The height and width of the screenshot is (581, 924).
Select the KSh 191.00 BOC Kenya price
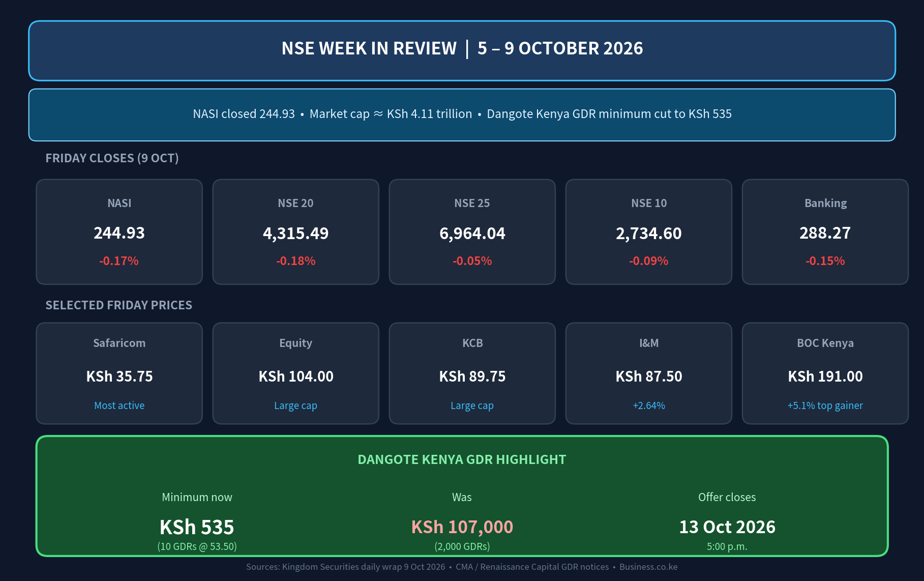coord(825,376)
